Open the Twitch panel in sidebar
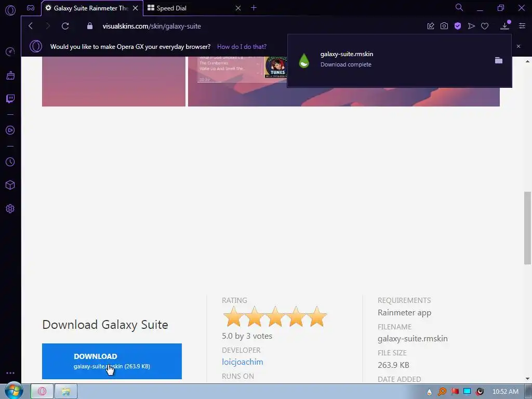The height and width of the screenshot is (399, 532). pos(10,99)
